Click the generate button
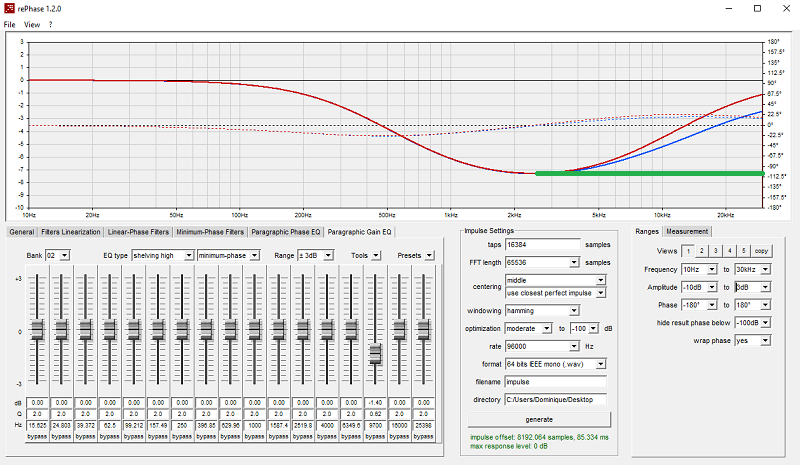This screenshot has height=465, width=800. click(539, 420)
